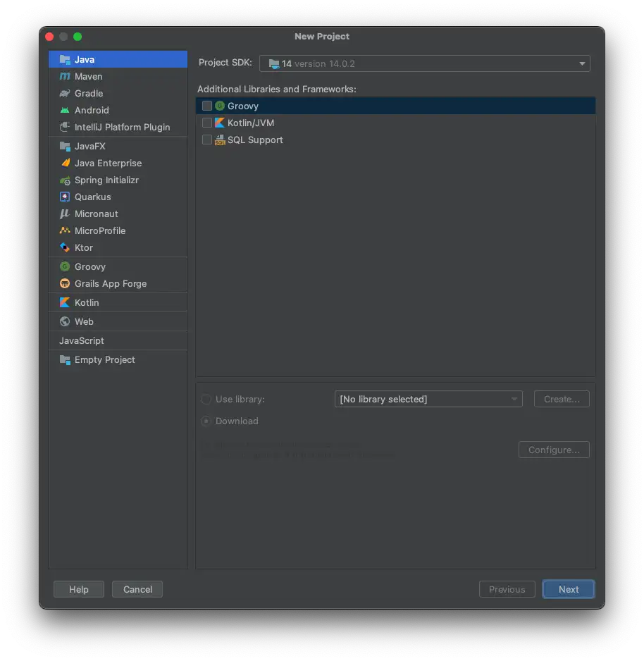Select the Java folder icon in sidebar

tap(65, 59)
